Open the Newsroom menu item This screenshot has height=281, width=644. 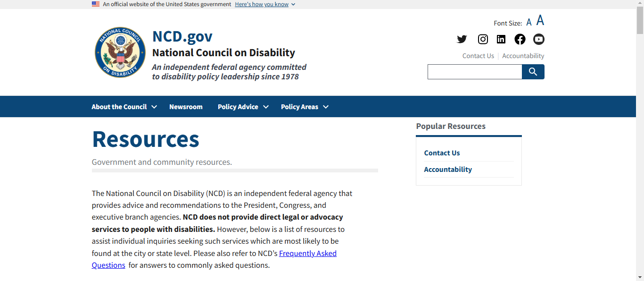click(186, 107)
